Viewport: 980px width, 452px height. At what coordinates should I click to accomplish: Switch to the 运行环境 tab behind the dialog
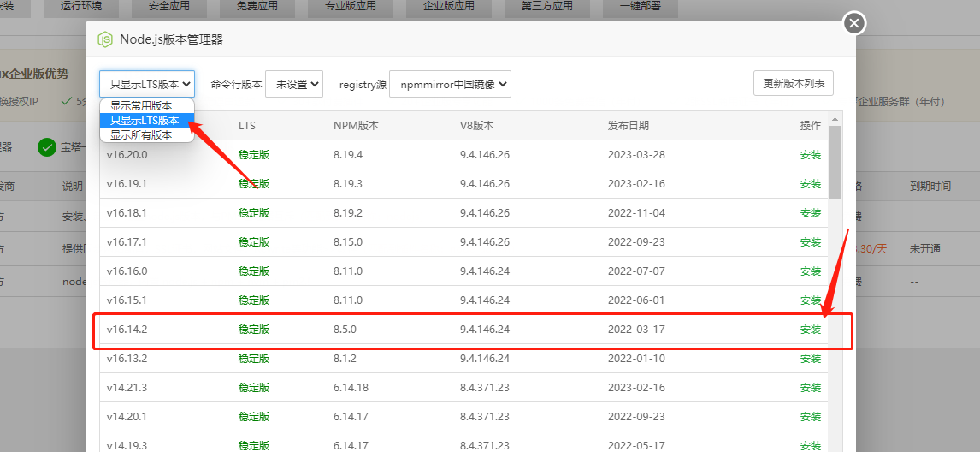point(81,6)
